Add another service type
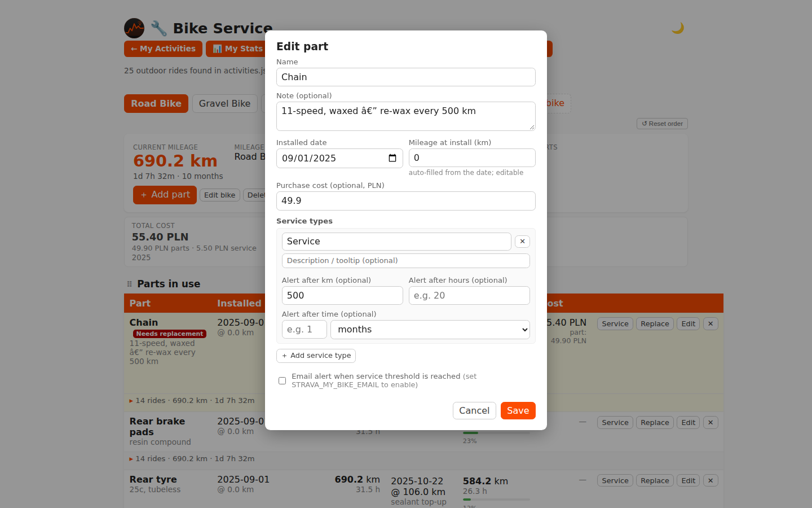Screen dimensions: 812x508 coord(316,356)
